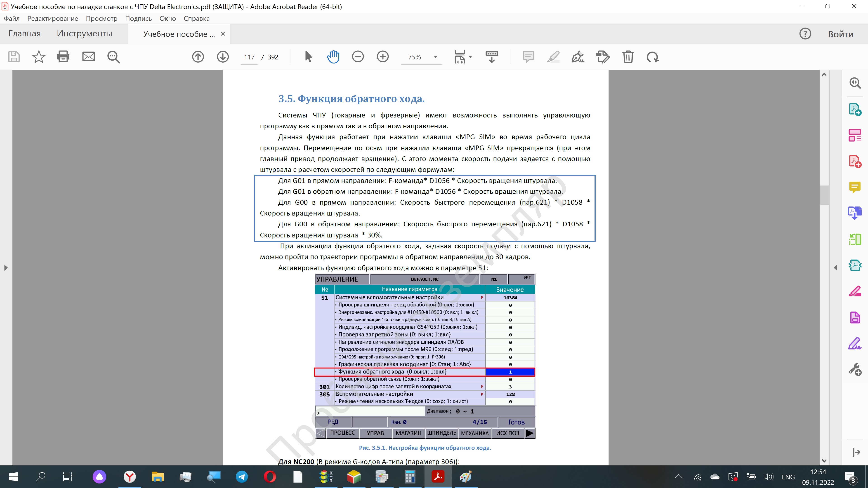The width and height of the screenshot is (868, 488).
Task: Select the arrow selection tool
Action: (308, 56)
